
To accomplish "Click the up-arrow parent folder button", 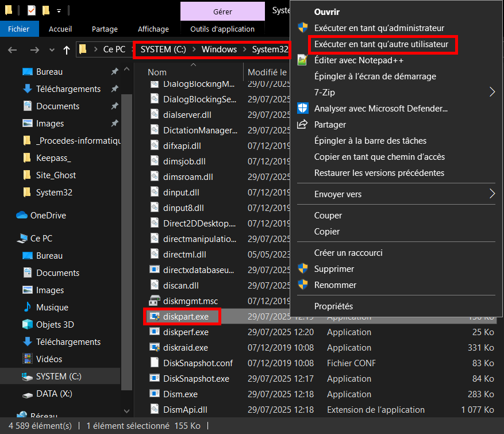I will point(67,50).
